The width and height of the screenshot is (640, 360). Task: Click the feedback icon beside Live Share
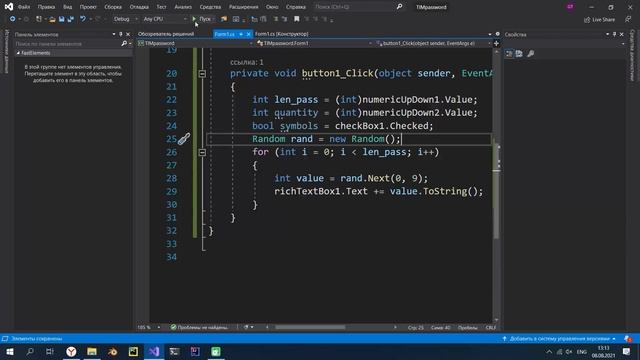click(x=628, y=19)
